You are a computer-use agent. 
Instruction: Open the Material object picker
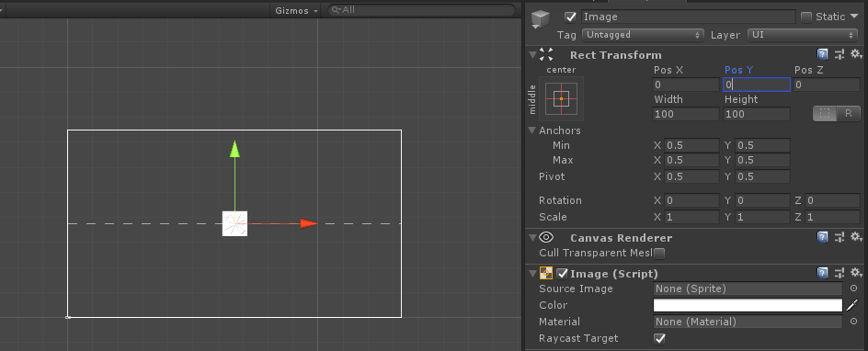(x=853, y=322)
